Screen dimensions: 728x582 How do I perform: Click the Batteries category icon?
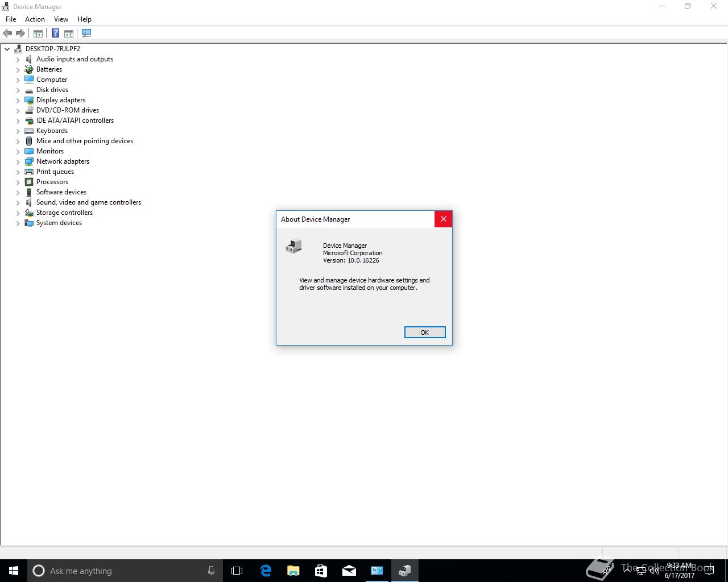29,69
